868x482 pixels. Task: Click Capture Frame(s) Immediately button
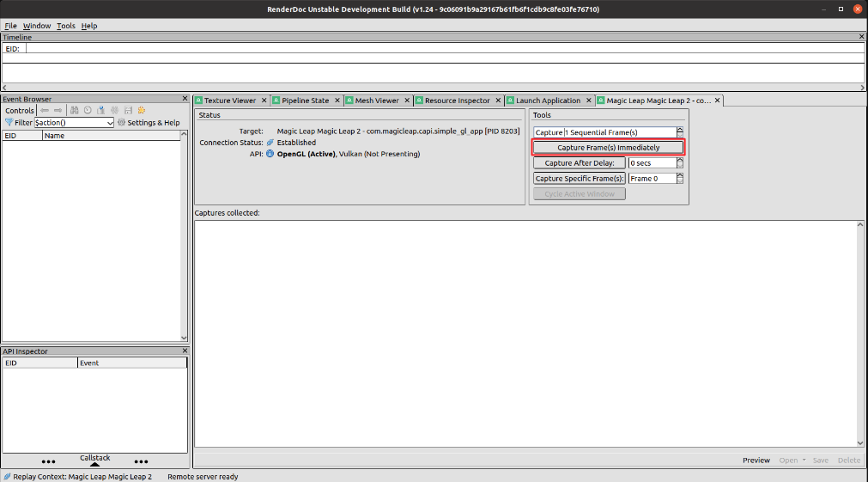609,148
